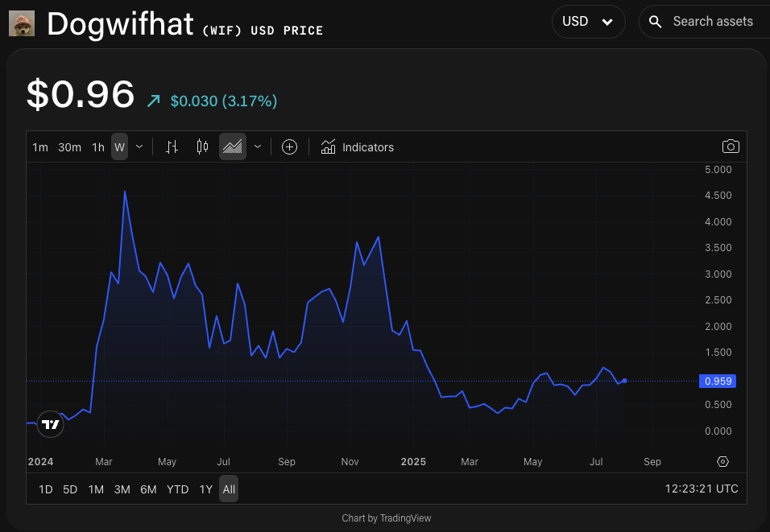Click the TradingView logo on the chart
The image size is (770, 532).
(x=49, y=424)
